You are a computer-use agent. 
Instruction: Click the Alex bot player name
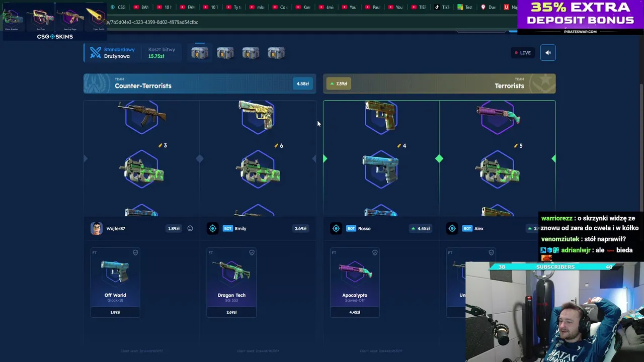click(x=478, y=228)
